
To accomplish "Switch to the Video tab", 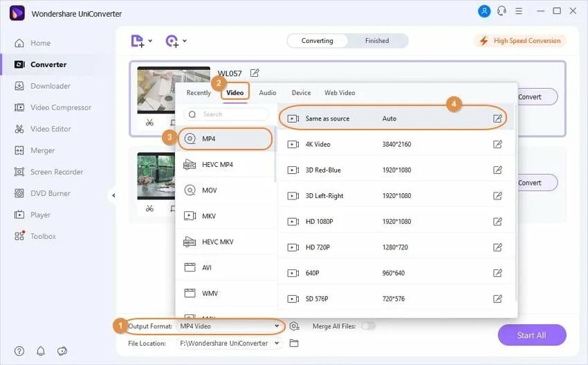I will [235, 93].
